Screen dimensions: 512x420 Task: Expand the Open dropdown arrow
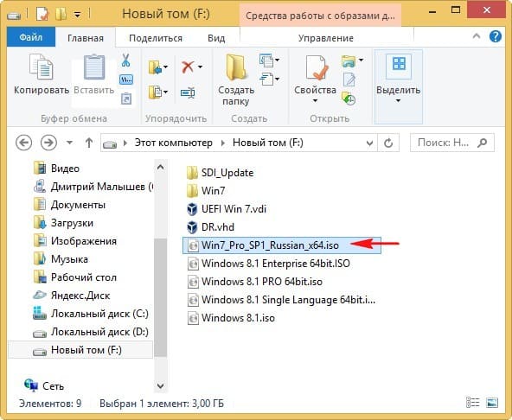coord(361,60)
